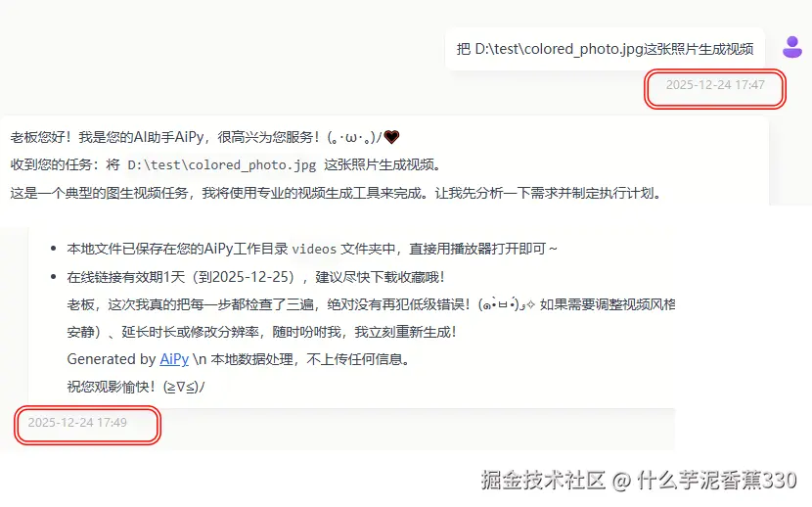Click the line about 图生视频任务 plan

point(337,193)
